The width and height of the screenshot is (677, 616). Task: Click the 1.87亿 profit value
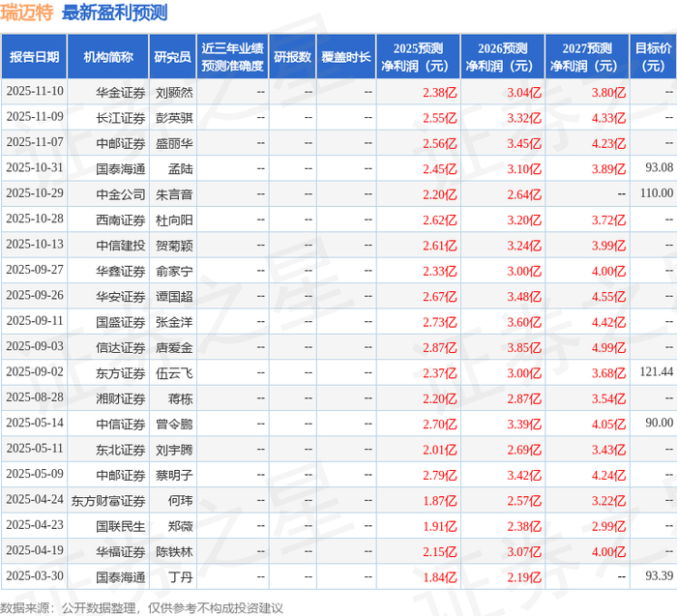point(439,501)
